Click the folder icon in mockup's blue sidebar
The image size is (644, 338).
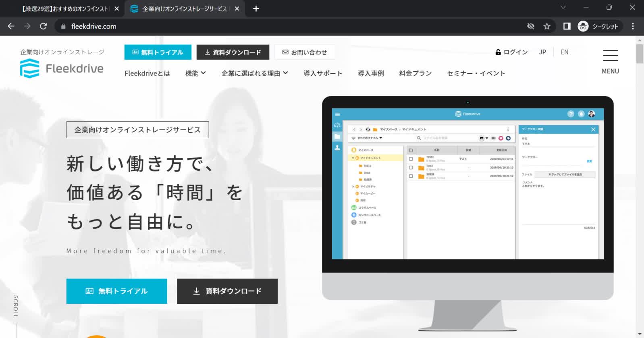tap(337, 137)
